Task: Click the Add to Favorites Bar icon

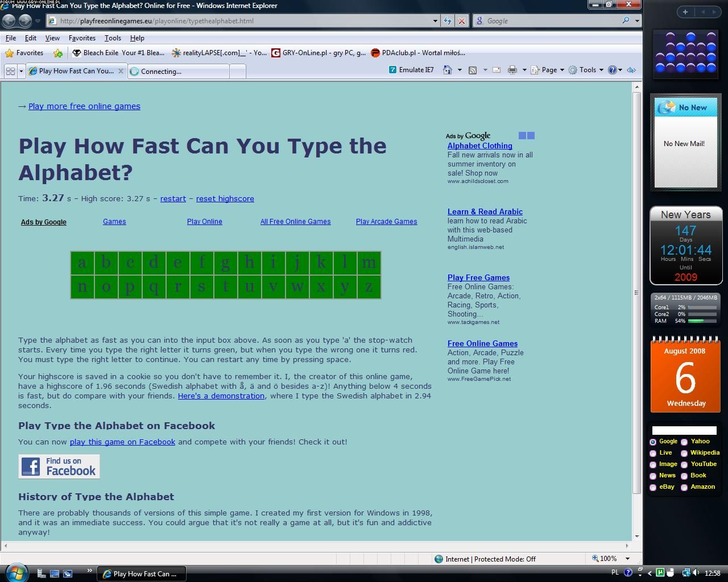Action: (x=58, y=53)
